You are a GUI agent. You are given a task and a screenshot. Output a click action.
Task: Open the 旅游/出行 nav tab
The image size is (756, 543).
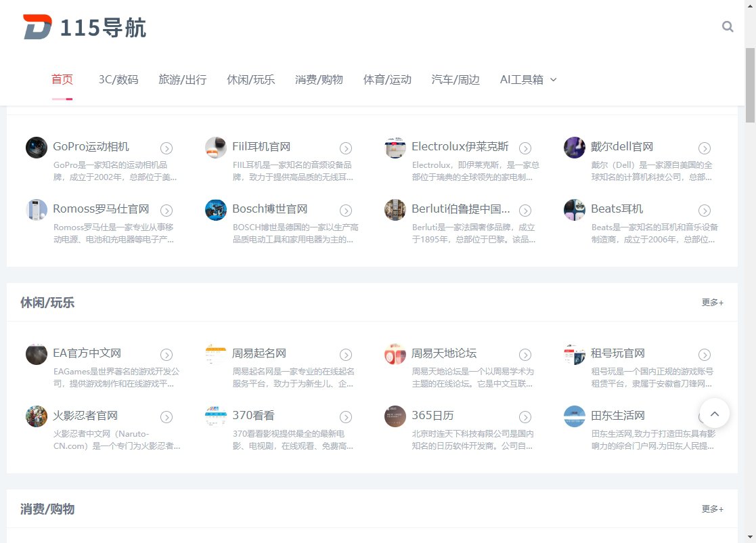pyautogui.click(x=183, y=80)
